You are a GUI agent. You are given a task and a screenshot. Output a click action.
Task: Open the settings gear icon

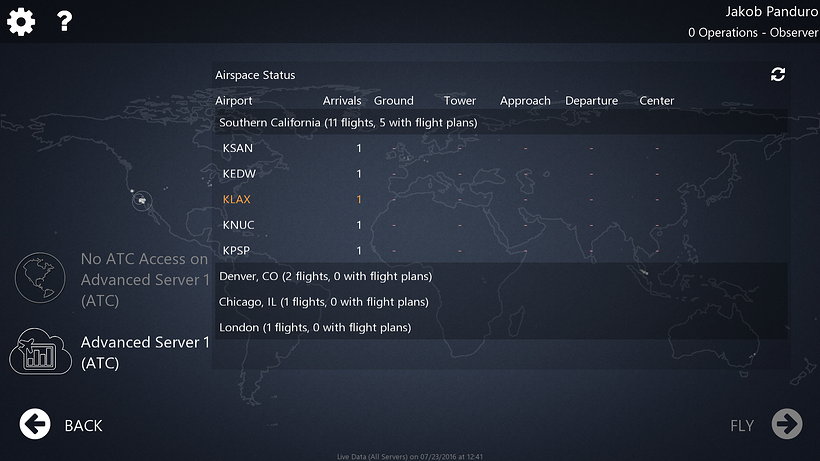pos(21,21)
